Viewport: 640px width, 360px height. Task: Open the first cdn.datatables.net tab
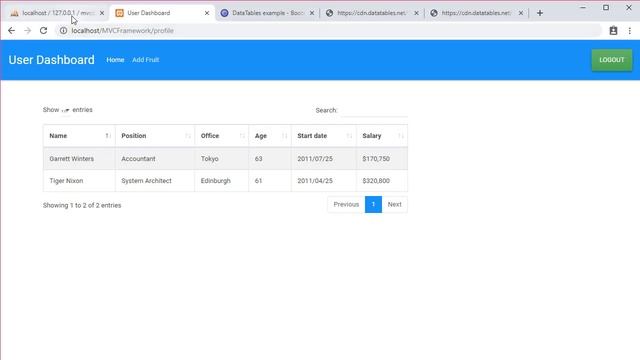(371, 13)
